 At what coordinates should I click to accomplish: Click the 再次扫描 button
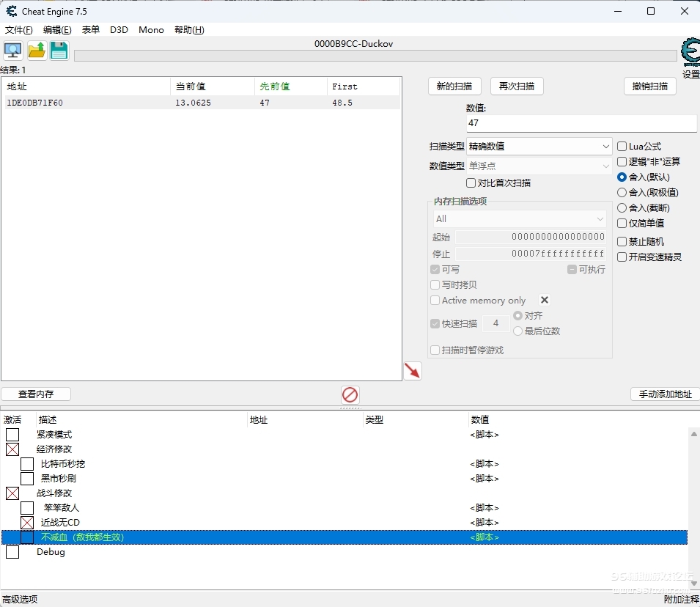coord(517,87)
